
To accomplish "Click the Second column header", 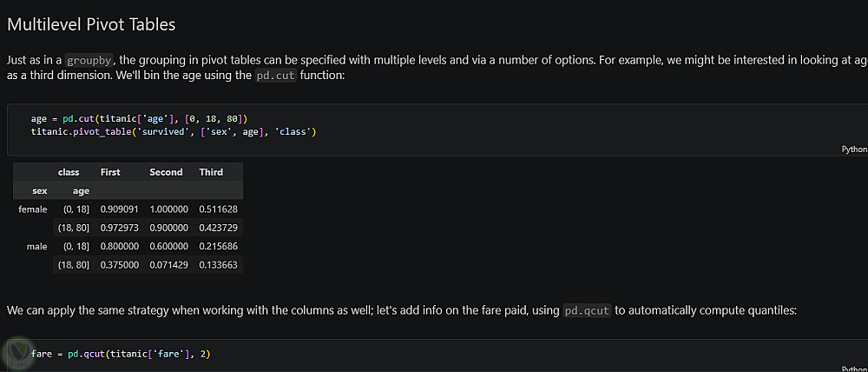I will point(166,172).
